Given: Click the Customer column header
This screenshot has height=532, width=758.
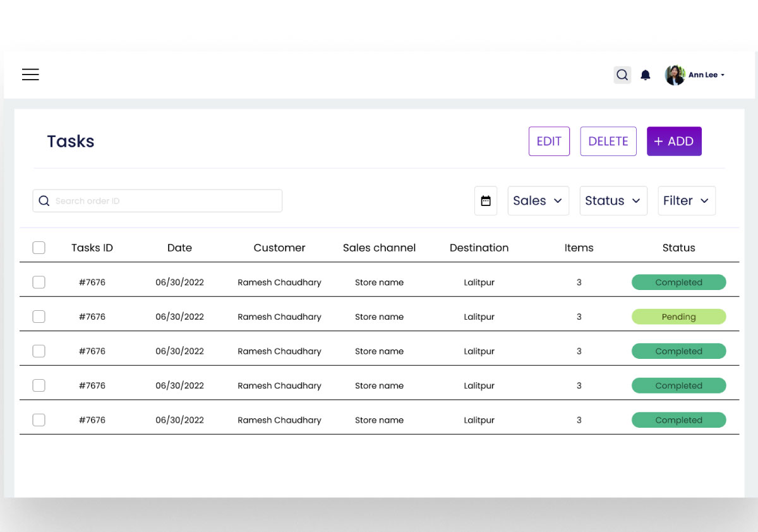Looking at the screenshot, I should 279,248.
